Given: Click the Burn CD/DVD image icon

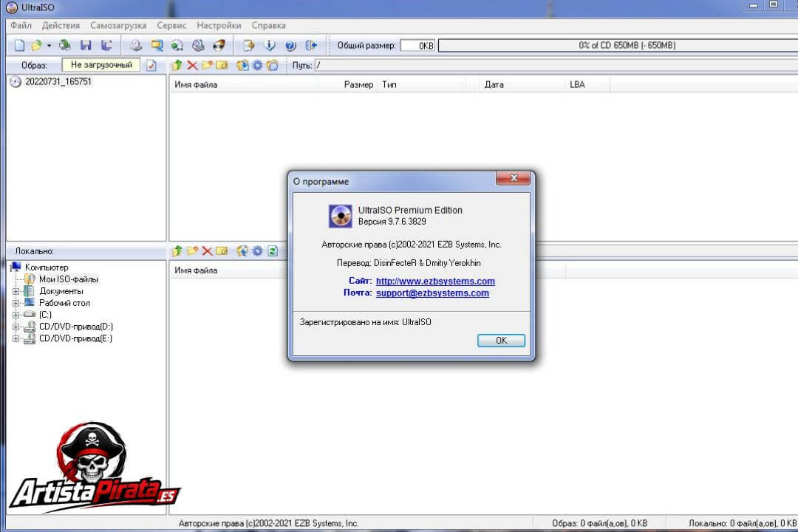Looking at the screenshot, I should pyautogui.click(x=219, y=45).
